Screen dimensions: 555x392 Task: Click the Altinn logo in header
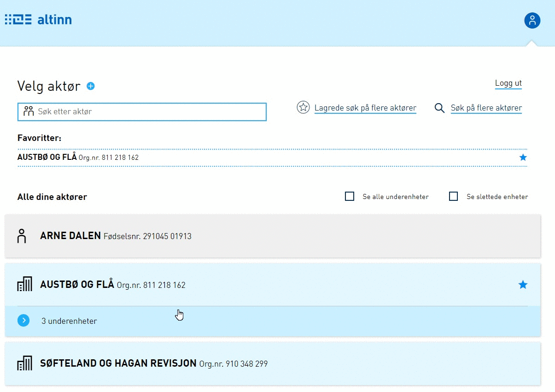point(38,20)
